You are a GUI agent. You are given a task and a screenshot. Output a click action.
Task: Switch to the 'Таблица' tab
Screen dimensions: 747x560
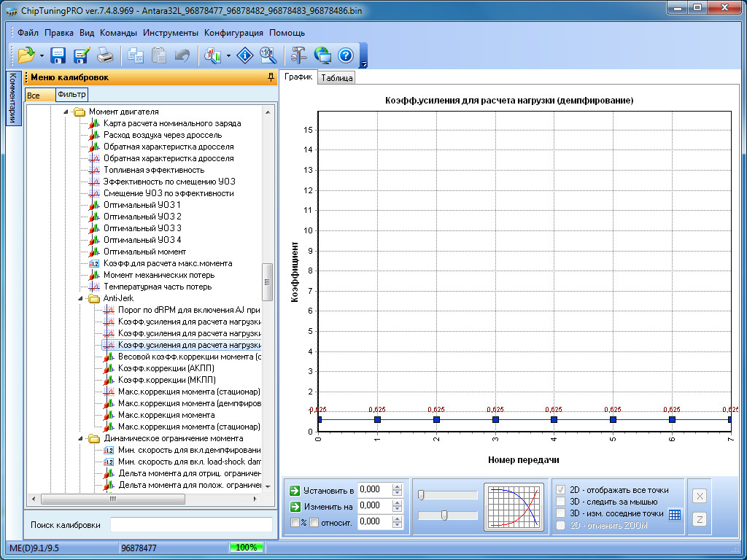coord(336,78)
